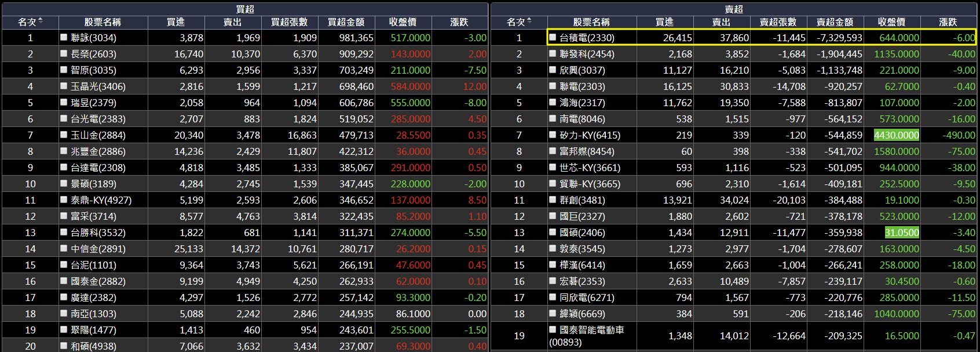Image resolution: width=980 pixels, height=352 pixels.
Task: Open stock 玉晶光(3406)
Action: click(98, 86)
